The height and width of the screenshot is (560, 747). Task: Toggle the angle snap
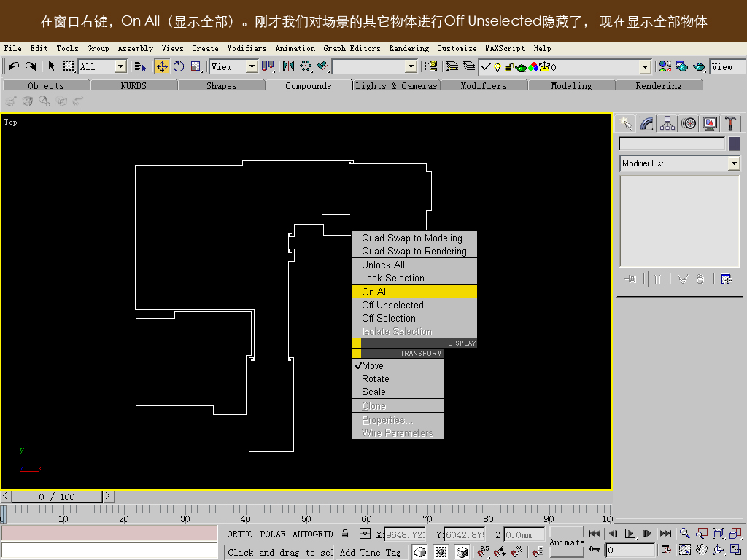pyautogui.click(x=500, y=551)
